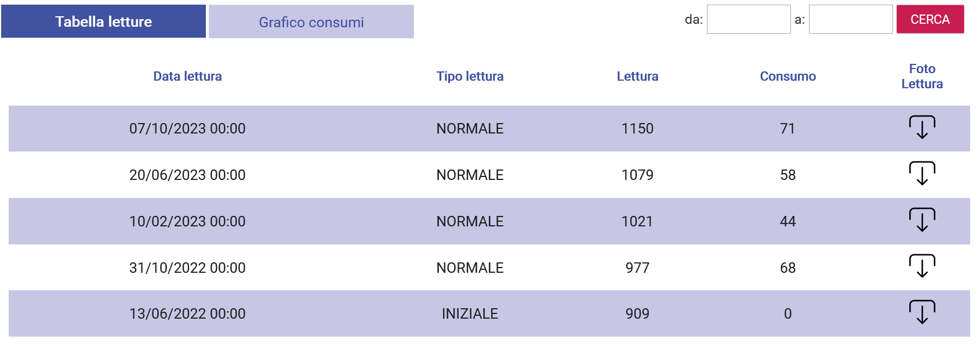Click the reading value 1079

pyautogui.click(x=637, y=175)
